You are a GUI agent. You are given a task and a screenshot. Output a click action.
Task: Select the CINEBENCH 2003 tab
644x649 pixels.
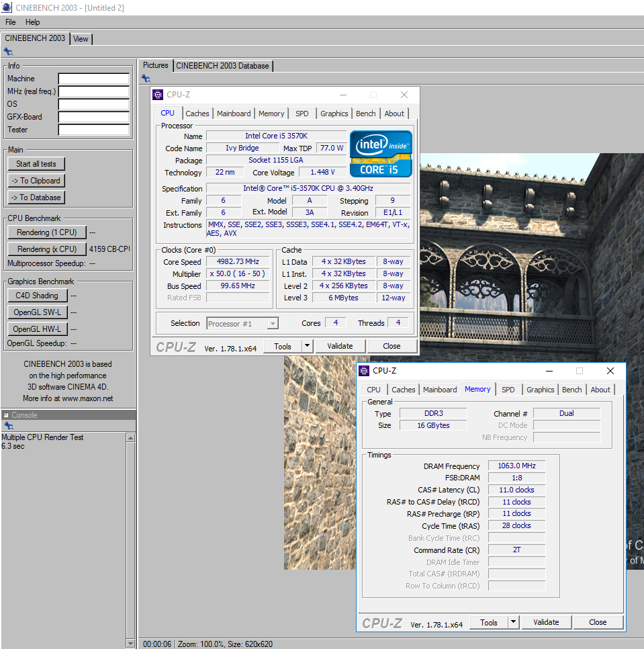(x=35, y=38)
